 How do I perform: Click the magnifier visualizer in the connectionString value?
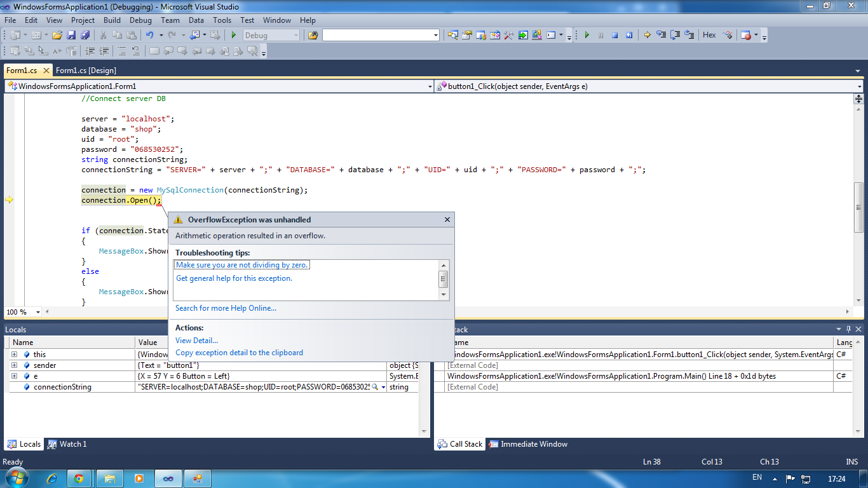click(375, 387)
